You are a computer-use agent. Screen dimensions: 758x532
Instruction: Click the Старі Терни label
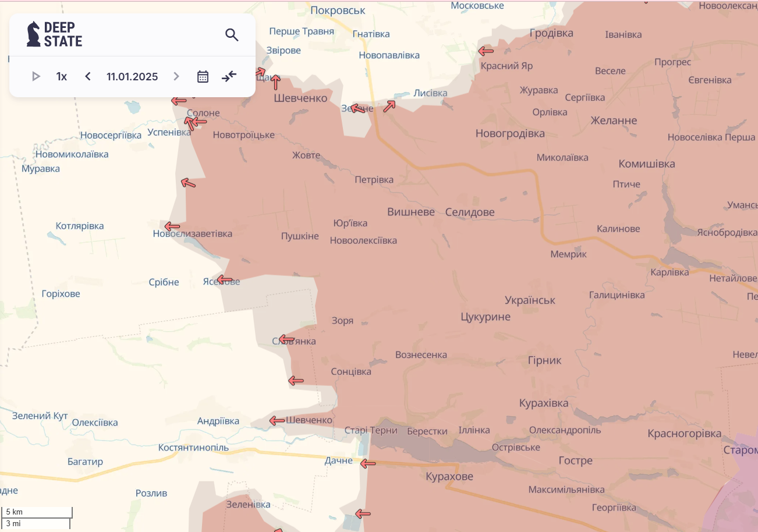(x=371, y=431)
